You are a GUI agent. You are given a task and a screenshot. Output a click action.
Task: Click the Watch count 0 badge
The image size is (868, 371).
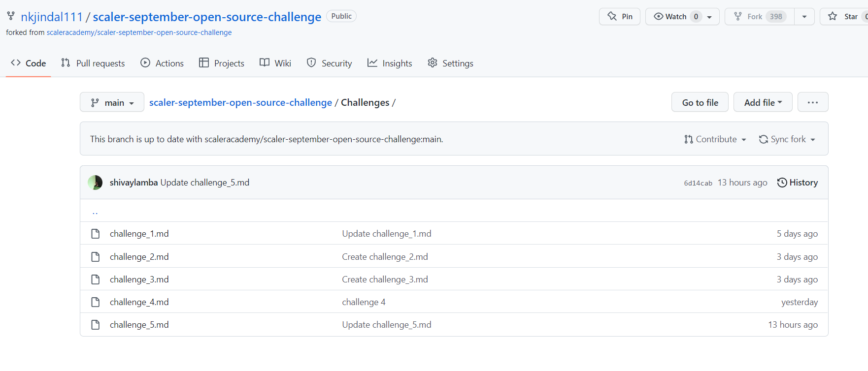pos(696,17)
